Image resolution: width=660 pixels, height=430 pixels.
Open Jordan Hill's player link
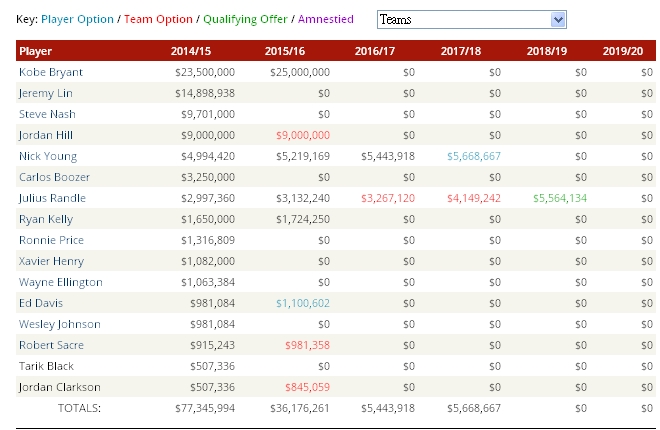coord(45,135)
